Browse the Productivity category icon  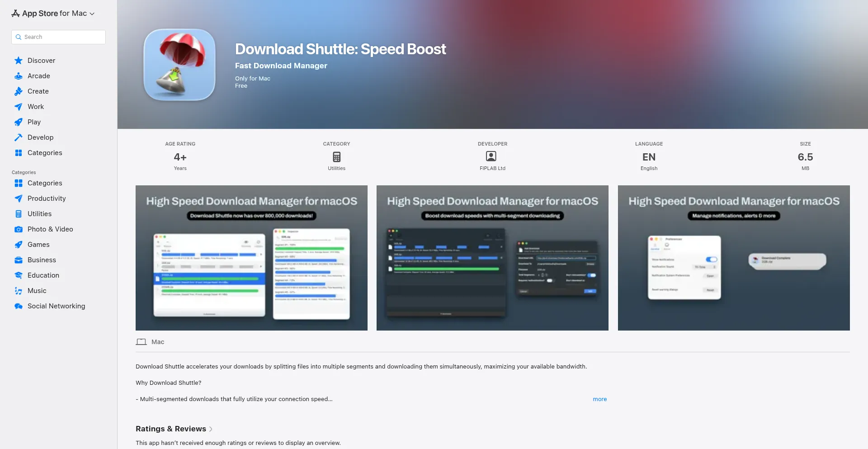19,199
